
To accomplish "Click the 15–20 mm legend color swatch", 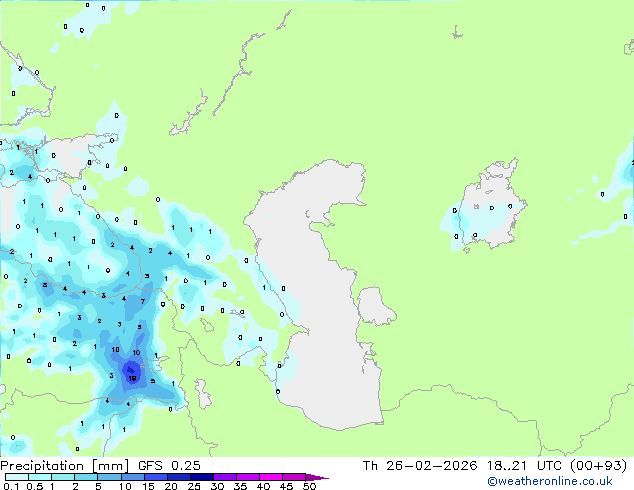I will (155, 477).
